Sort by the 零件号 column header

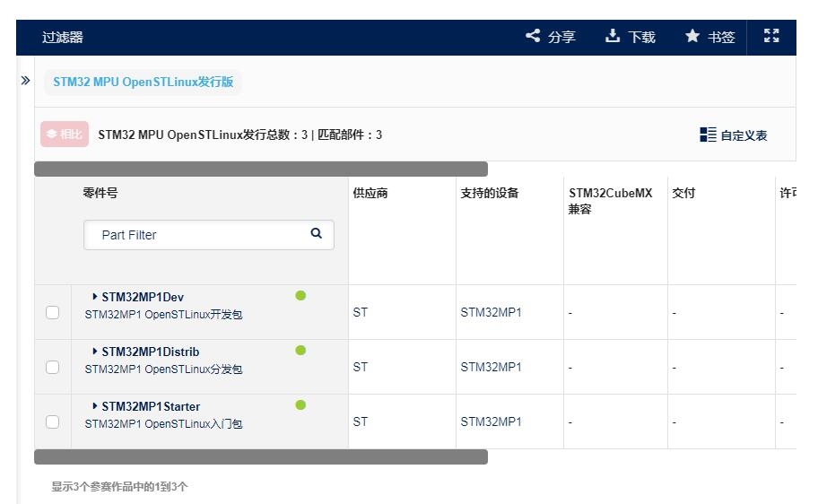click(x=100, y=193)
